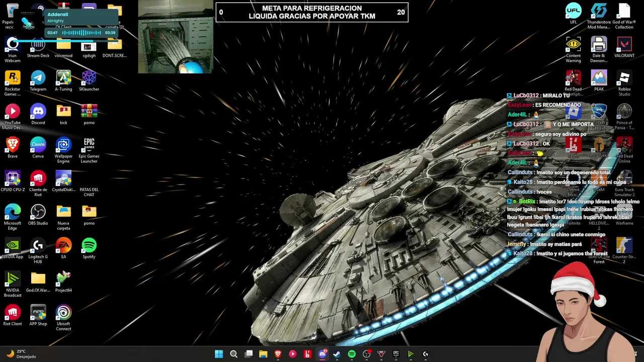
Task: Open the red play-button app on taskbar
Action: [293, 354]
